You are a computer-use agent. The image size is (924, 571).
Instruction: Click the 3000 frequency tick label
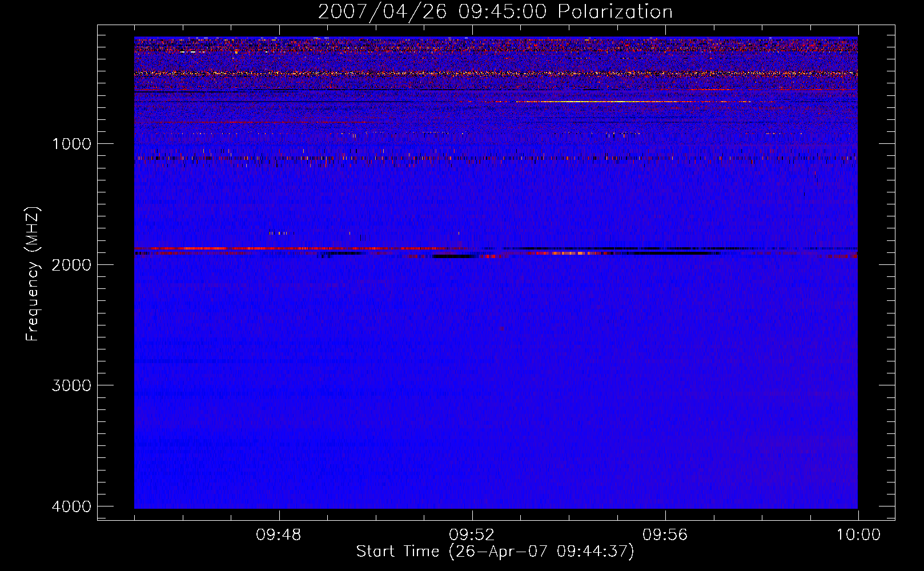tap(71, 385)
